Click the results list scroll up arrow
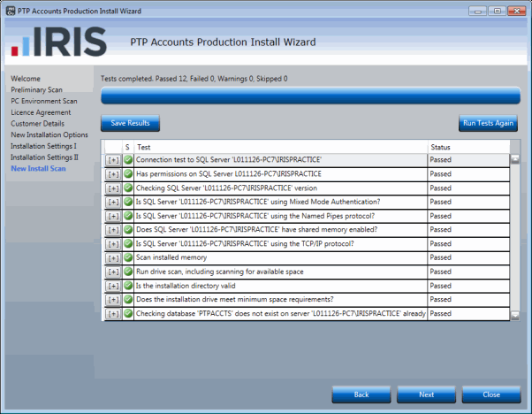Screen dimensions: 532x414 [515, 159]
